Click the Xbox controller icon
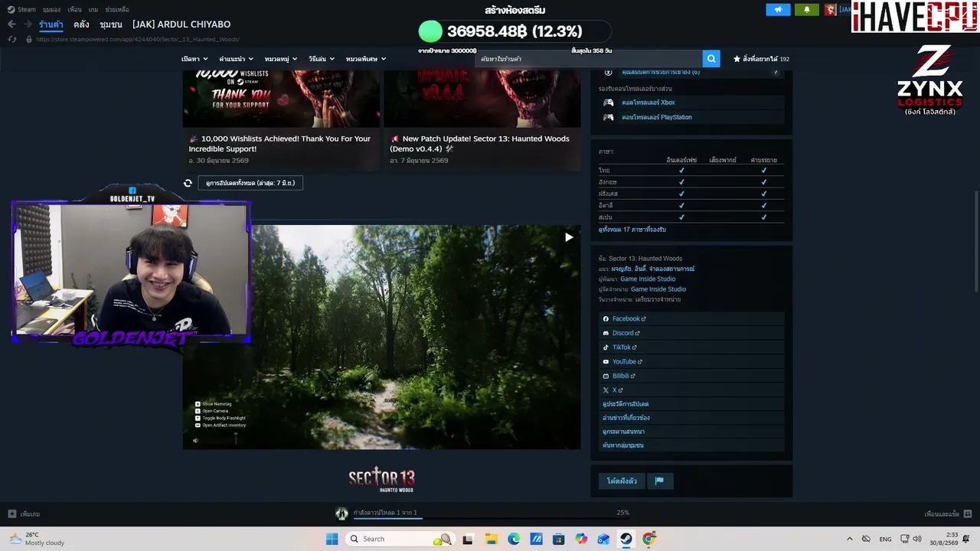980x551 pixels. point(609,103)
